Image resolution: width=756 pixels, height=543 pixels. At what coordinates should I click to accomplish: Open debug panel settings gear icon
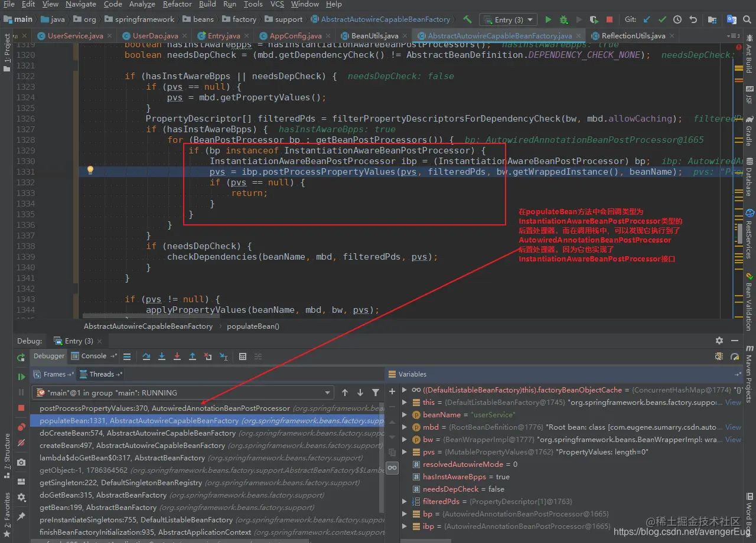(x=719, y=341)
